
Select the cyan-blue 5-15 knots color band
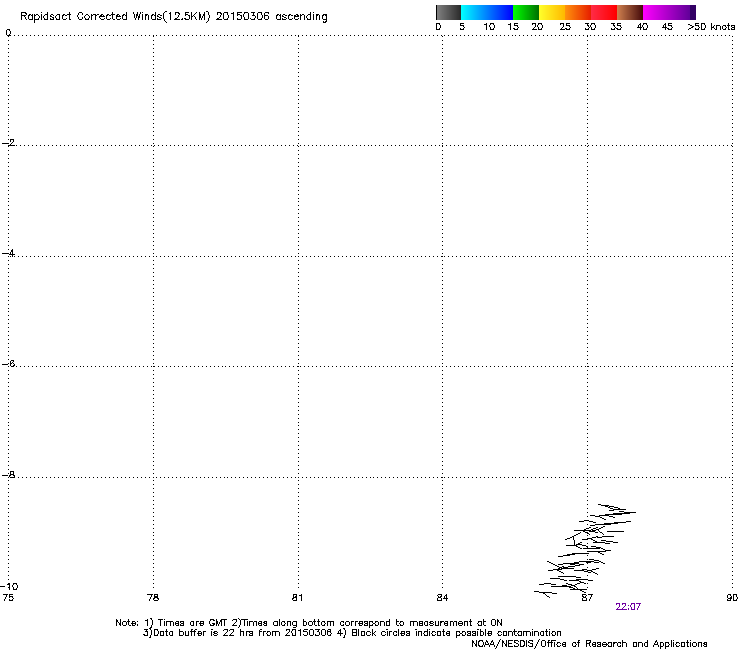487,12
